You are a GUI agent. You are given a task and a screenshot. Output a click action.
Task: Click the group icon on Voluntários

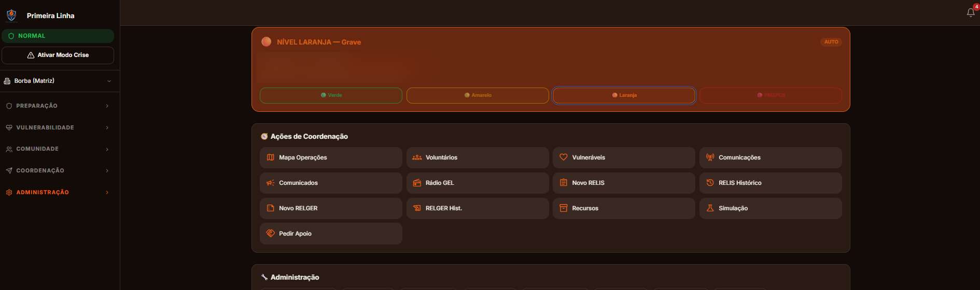(417, 157)
